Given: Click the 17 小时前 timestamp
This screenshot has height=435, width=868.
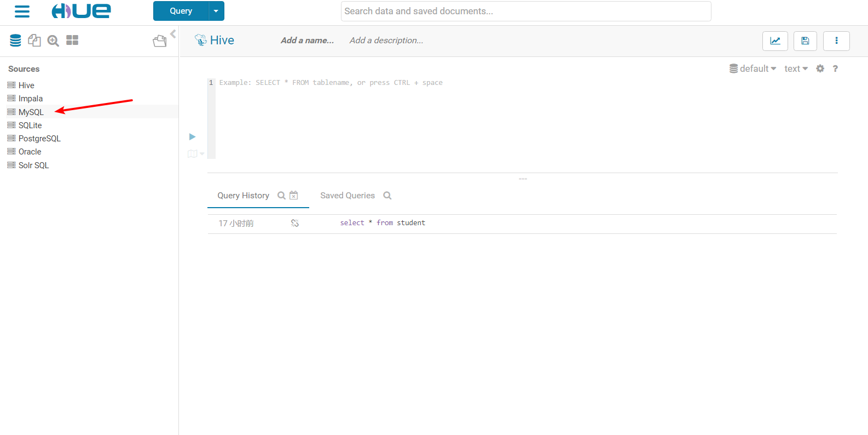Looking at the screenshot, I should (236, 223).
